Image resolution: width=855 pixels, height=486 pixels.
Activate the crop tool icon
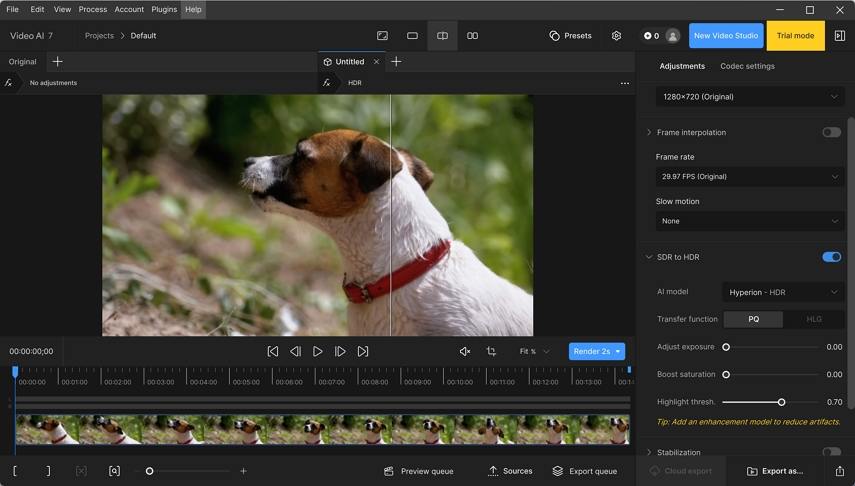491,351
